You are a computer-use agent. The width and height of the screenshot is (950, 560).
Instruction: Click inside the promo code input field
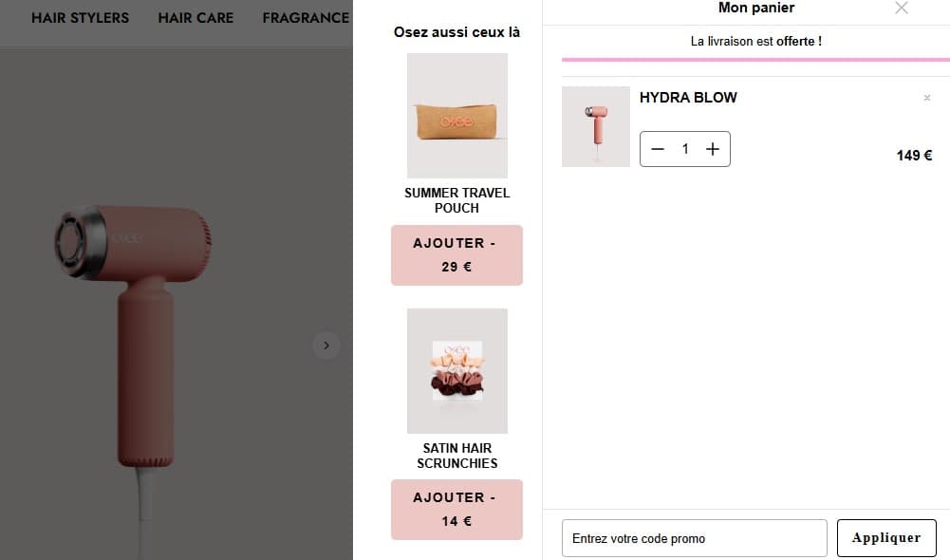[694, 537]
